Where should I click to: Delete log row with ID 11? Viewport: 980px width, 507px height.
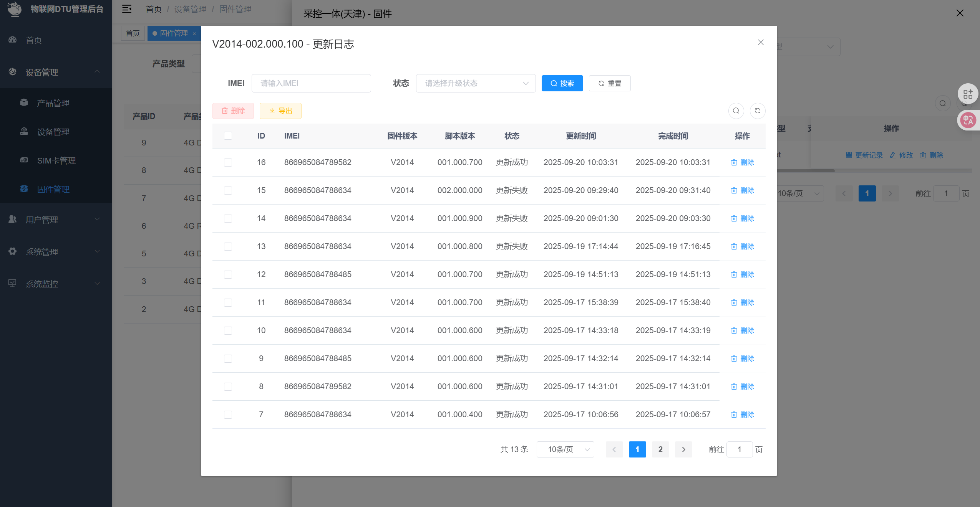click(743, 302)
